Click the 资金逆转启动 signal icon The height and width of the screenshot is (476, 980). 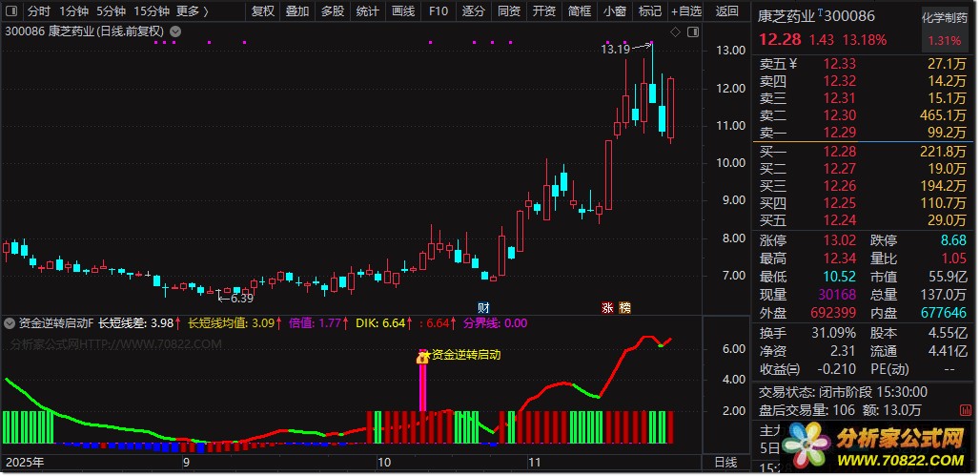click(x=422, y=356)
